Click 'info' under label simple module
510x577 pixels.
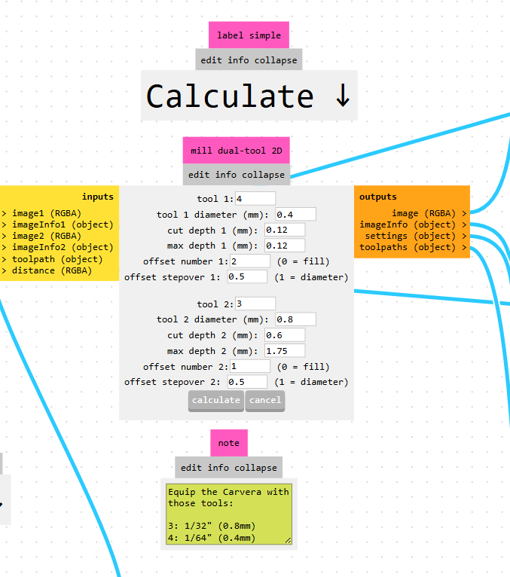click(238, 60)
